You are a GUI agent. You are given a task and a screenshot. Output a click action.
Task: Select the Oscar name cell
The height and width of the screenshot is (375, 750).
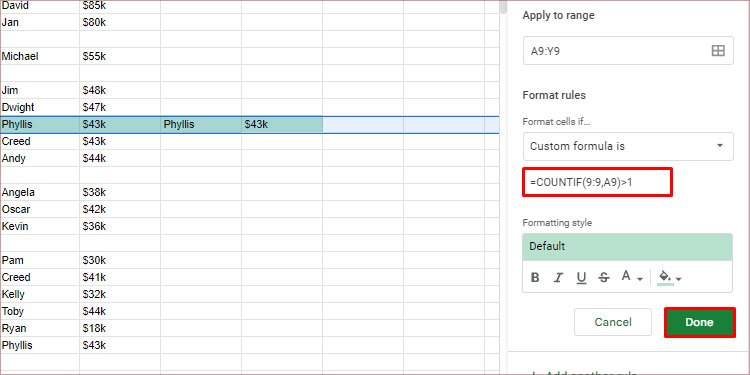coord(40,209)
